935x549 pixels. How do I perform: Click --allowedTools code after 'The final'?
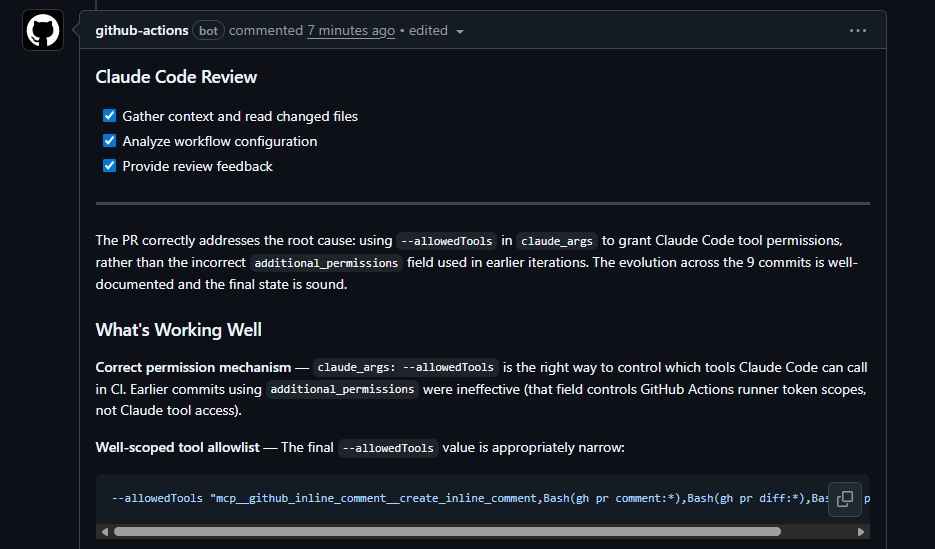coord(388,448)
